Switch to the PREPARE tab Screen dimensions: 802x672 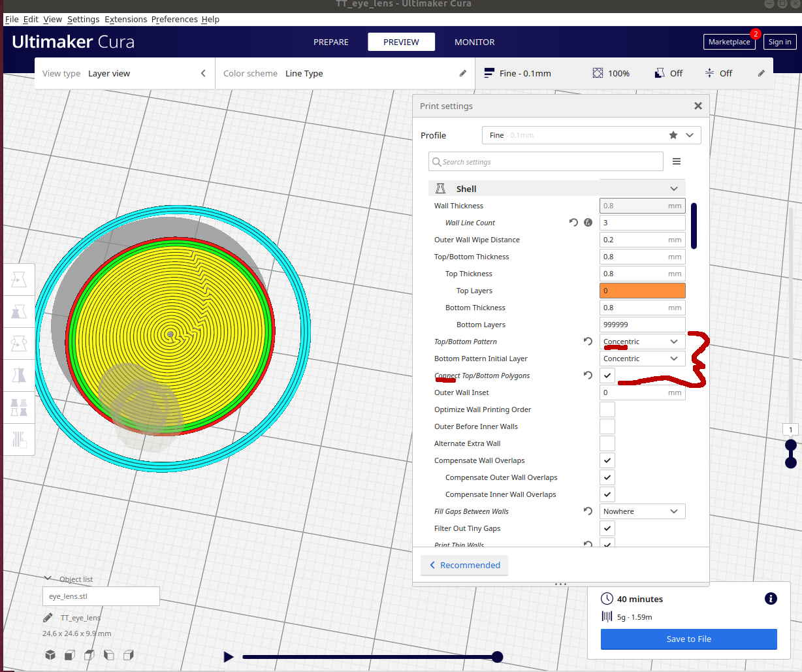(x=331, y=42)
